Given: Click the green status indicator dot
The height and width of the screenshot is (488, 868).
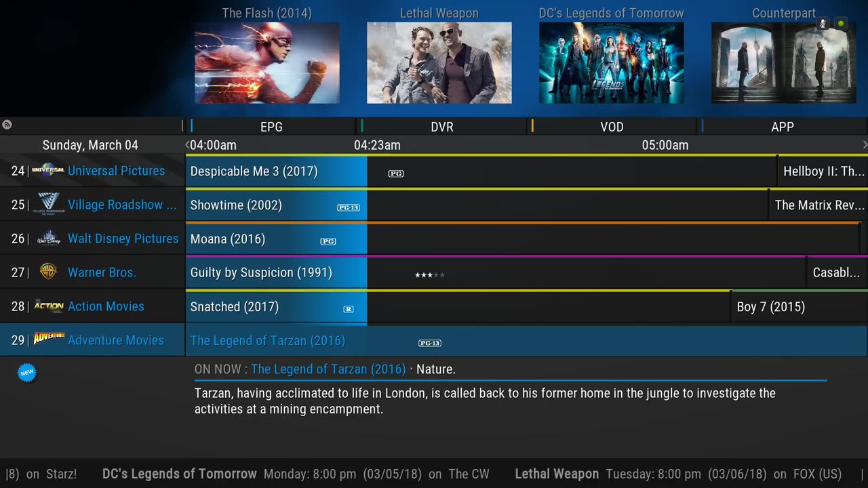Looking at the screenshot, I should [841, 24].
